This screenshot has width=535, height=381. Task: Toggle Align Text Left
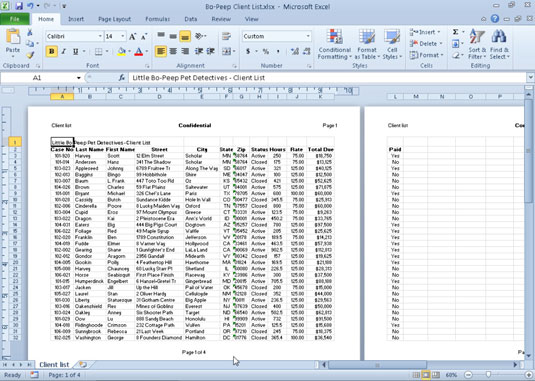(161, 52)
